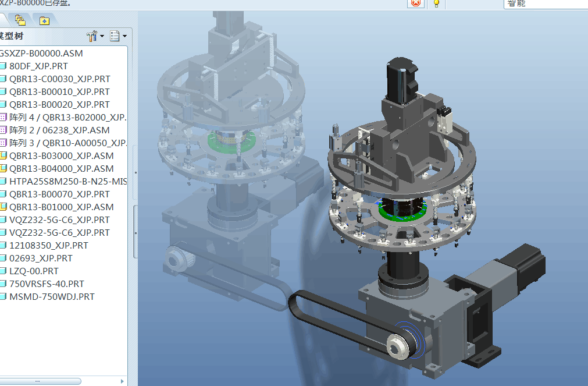This screenshot has width=588, height=386.
Task: Click assembly icon beside QBR13-B03000_XJP.ASM
Action: coord(3,155)
